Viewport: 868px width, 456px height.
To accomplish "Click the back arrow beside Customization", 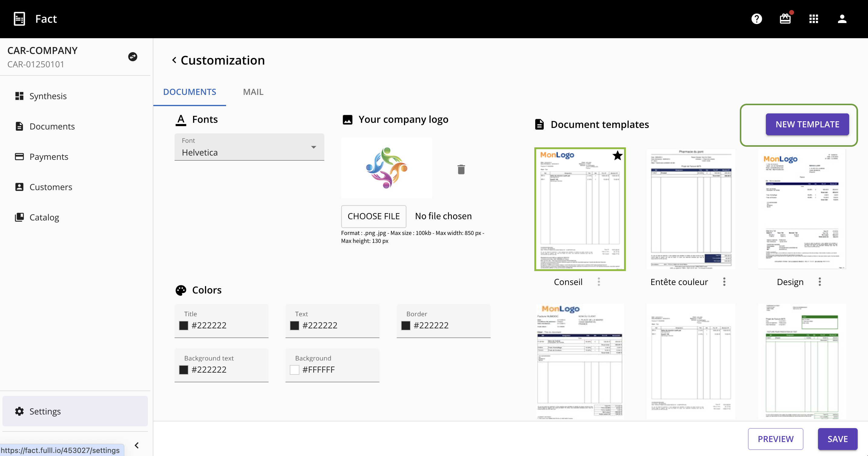I will click(x=174, y=60).
